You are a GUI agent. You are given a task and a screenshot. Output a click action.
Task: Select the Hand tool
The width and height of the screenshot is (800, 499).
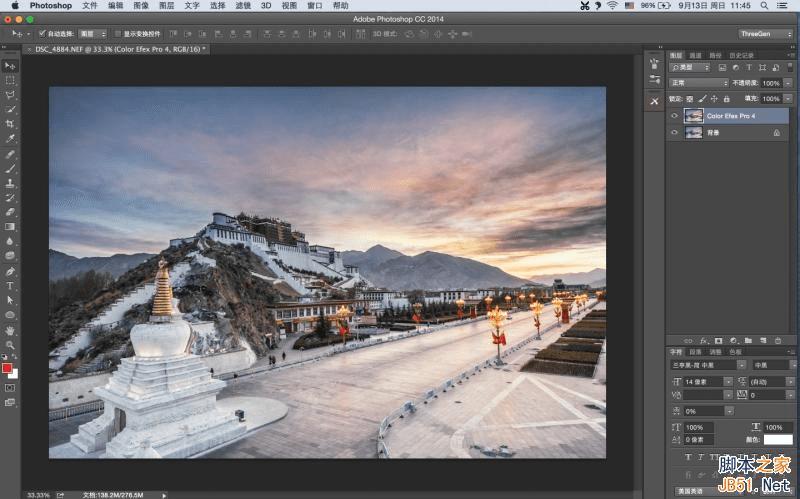10,331
